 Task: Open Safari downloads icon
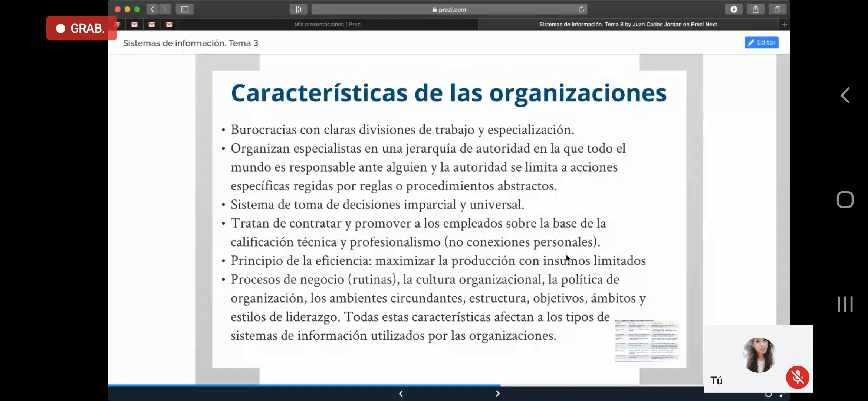click(733, 9)
